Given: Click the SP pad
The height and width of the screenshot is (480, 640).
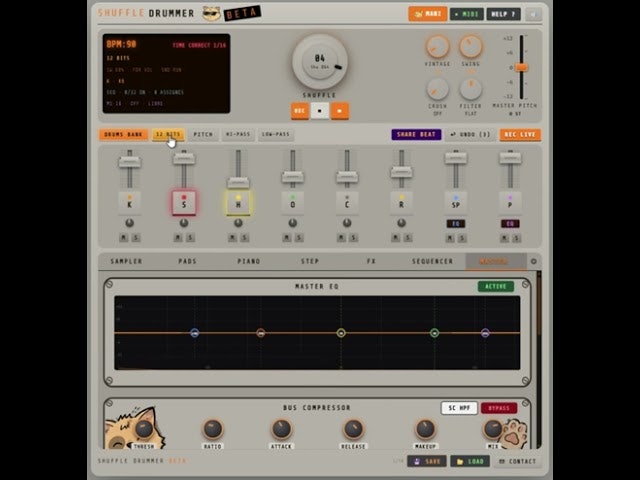Looking at the screenshot, I should 456,202.
